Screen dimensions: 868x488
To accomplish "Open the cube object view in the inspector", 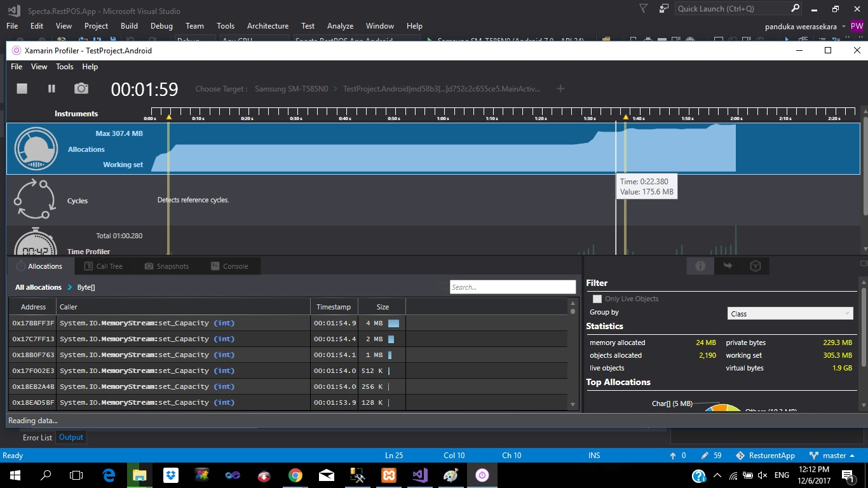I will [x=756, y=266].
